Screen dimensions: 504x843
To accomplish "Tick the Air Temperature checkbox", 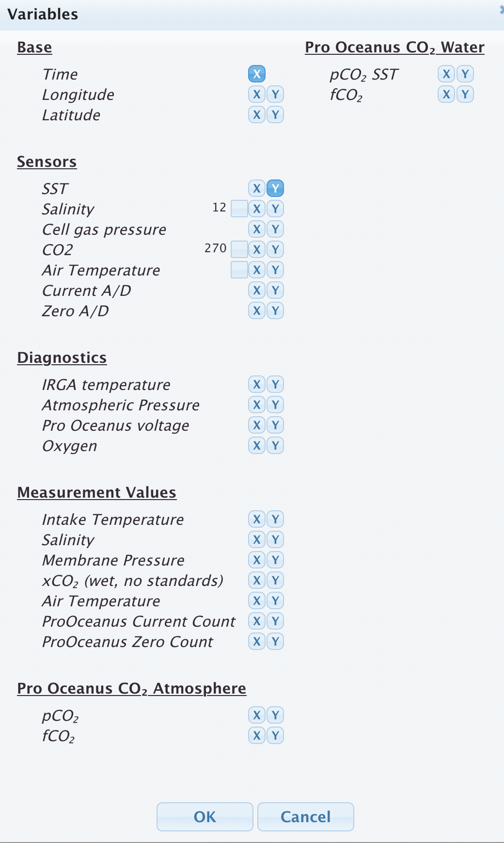I will coord(238,270).
